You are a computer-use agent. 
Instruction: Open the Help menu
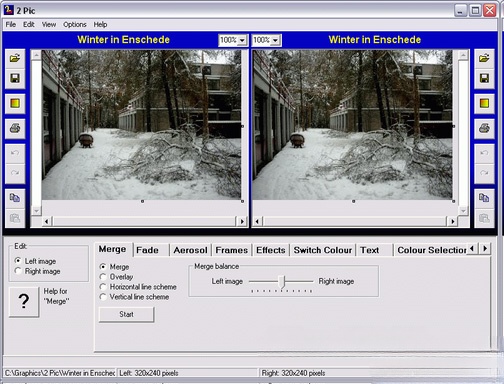coord(100,24)
